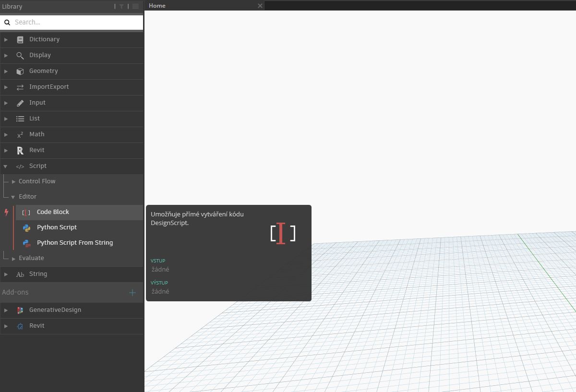Image resolution: width=576 pixels, height=392 pixels.
Task: Click the List category icon
Action: tap(20, 119)
